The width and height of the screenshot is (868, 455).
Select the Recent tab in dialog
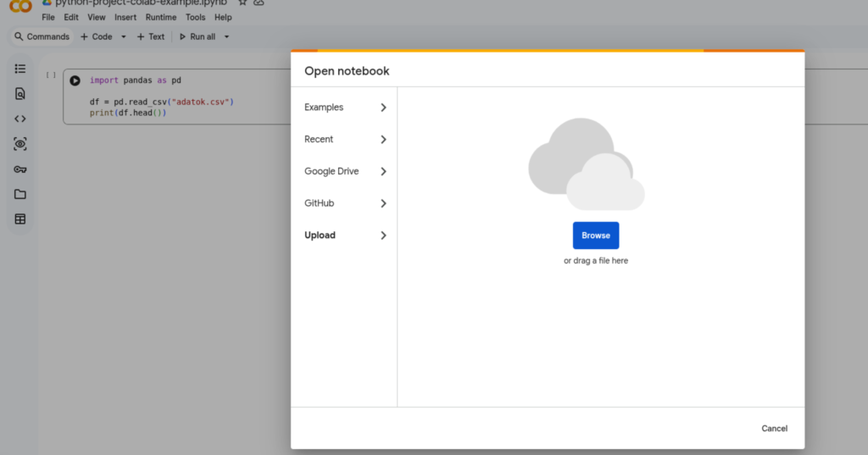coord(344,140)
